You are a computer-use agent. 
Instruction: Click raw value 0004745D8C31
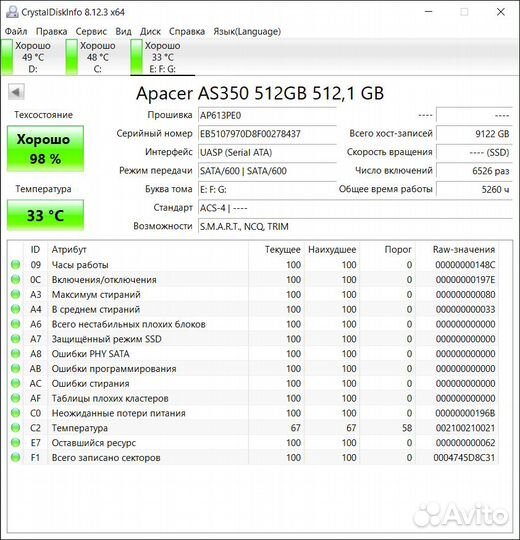464,457
